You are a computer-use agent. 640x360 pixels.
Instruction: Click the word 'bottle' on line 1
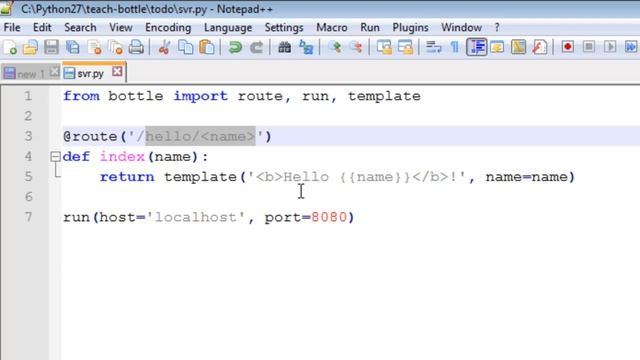(x=136, y=96)
